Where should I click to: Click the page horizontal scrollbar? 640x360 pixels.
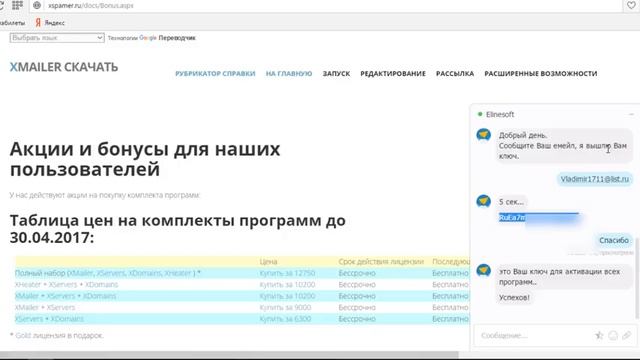[x=229, y=355]
